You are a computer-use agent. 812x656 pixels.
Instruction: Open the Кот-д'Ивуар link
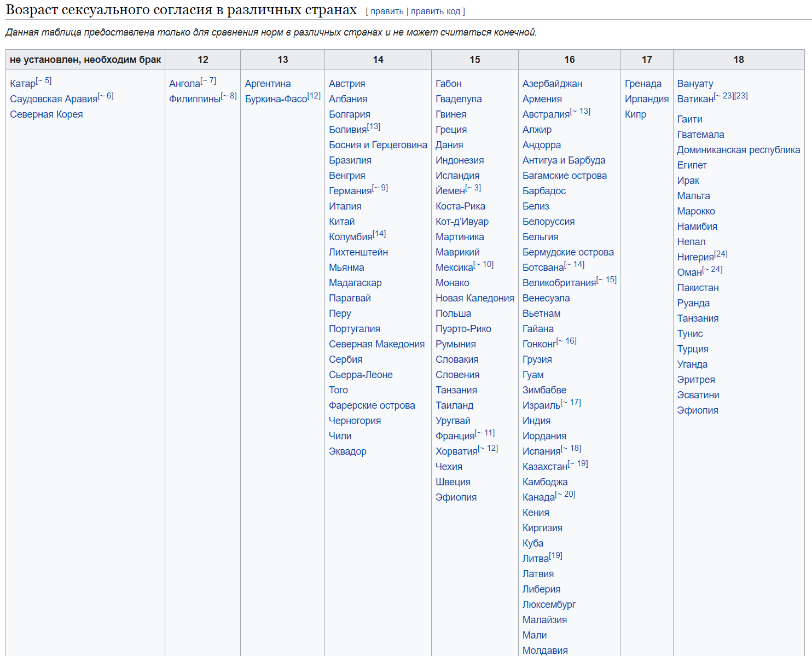pos(462,222)
